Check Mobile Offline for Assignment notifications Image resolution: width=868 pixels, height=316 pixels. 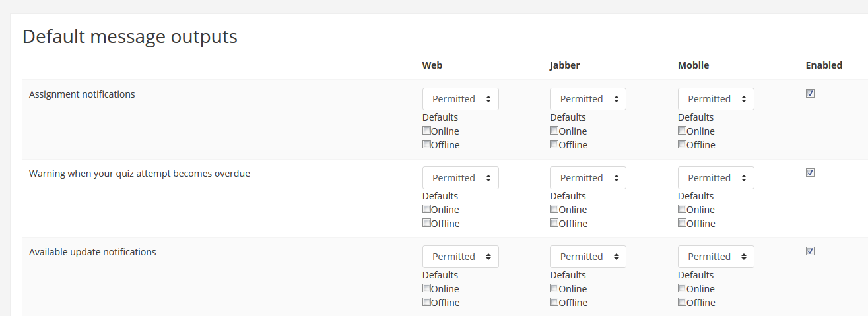682,144
